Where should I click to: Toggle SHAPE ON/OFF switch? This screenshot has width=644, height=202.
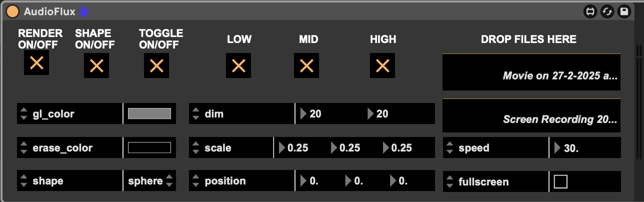(96, 65)
